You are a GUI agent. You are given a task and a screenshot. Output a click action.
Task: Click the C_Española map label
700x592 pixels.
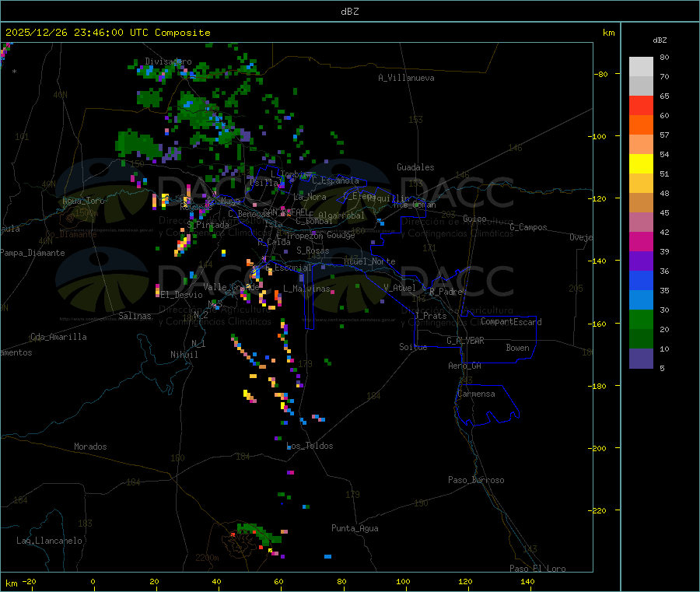335,180
